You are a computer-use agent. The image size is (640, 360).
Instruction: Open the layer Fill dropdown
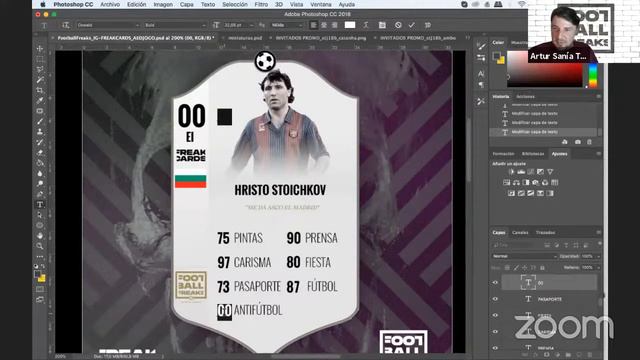[599, 268]
